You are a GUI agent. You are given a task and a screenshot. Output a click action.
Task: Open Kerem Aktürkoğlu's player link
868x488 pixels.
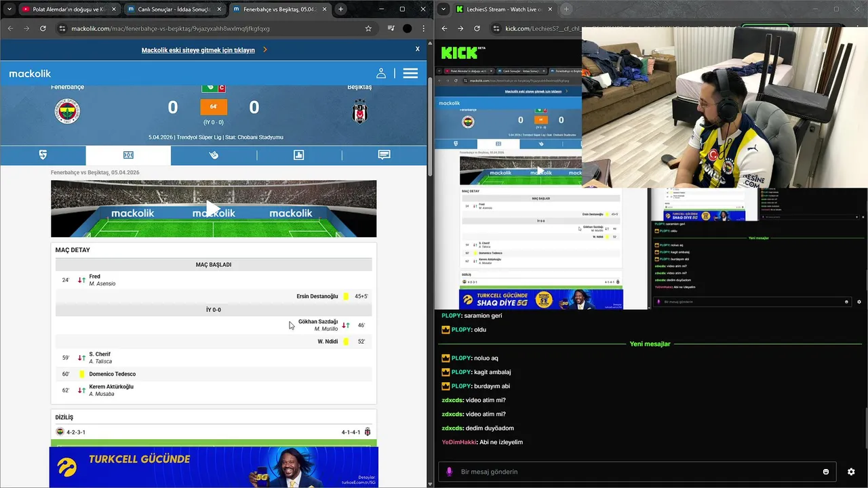tap(111, 387)
